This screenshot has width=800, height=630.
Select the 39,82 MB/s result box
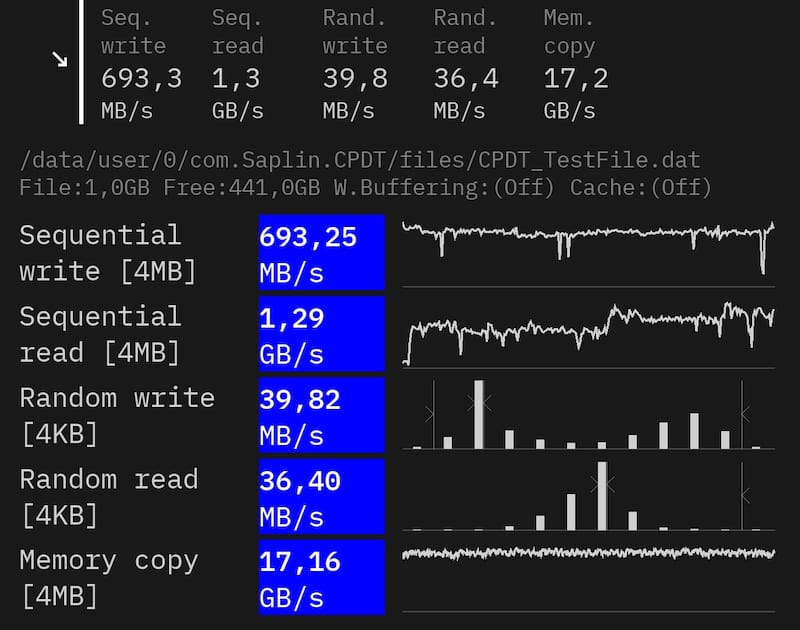pyautogui.click(x=321, y=415)
